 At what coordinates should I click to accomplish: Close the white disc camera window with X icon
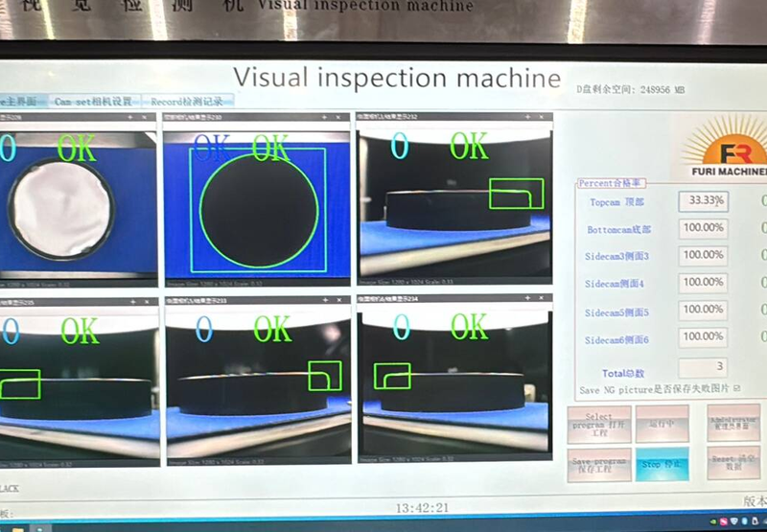(x=145, y=117)
